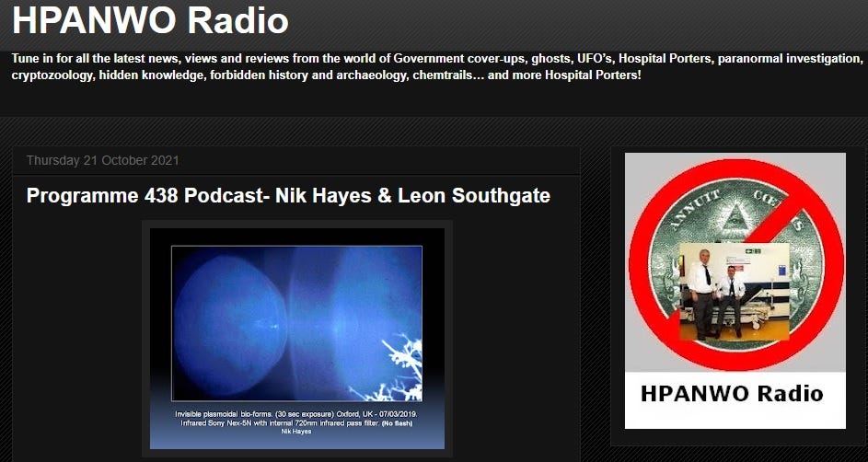Open the blue plasmoidal bio-forms image
The image size is (868, 462).
(297, 339)
